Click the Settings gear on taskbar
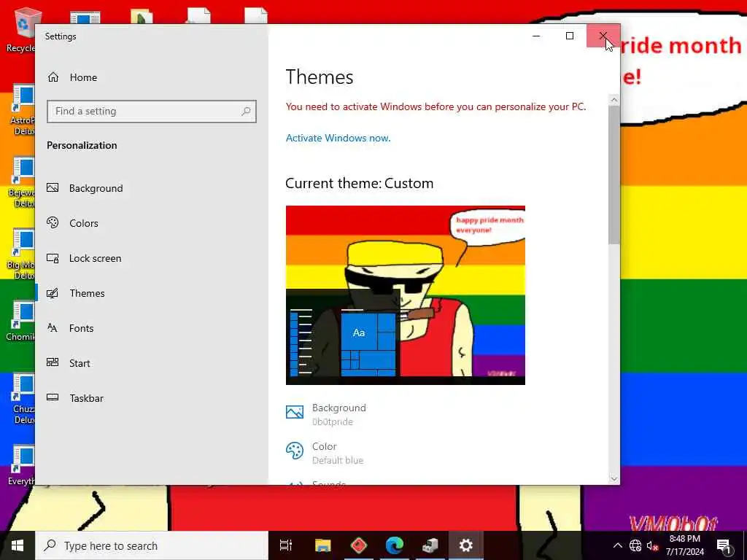Screen dimensions: 747x560 [x=466, y=545]
